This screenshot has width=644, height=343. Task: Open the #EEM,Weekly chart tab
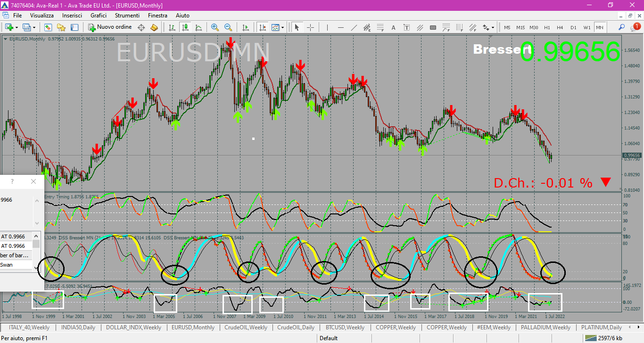click(494, 327)
